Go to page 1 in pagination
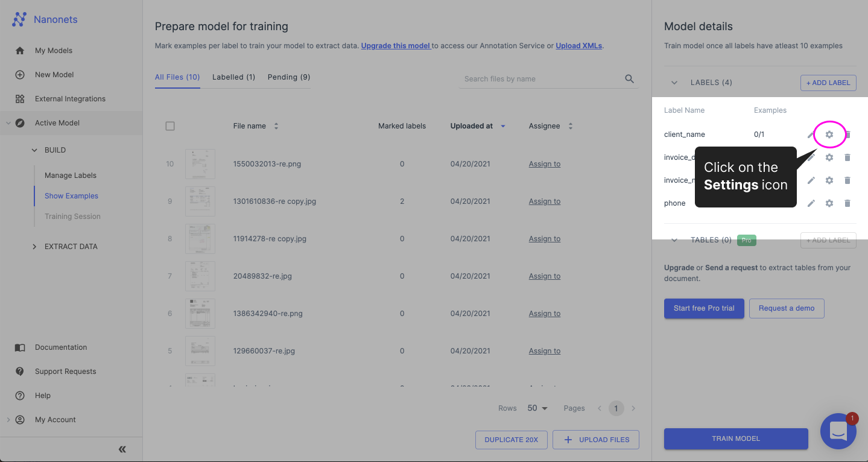 pos(616,408)
